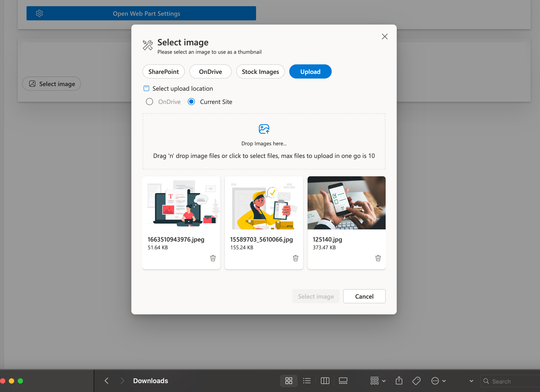Screen dimensions: 540x392
Task: Switch Finder to column view
Action: click(x=325, y=381)
